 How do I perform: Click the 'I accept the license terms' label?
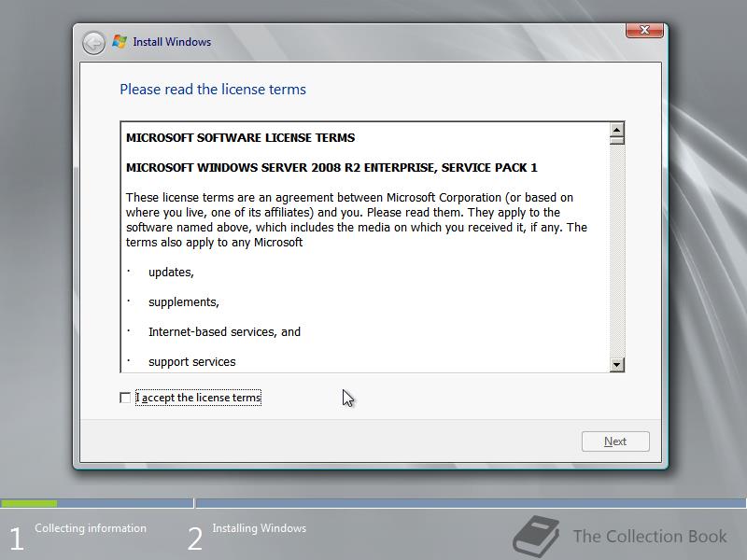point(198,398)
